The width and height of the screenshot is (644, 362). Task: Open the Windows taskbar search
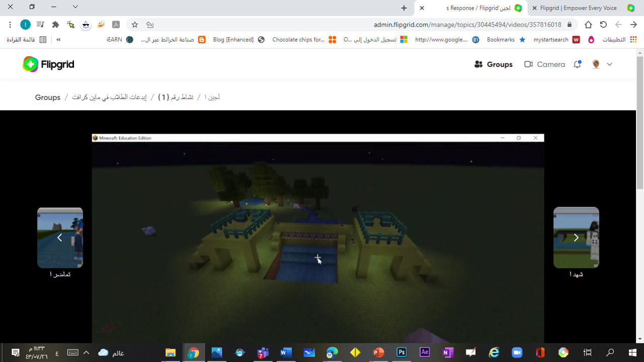click(610, 352)
